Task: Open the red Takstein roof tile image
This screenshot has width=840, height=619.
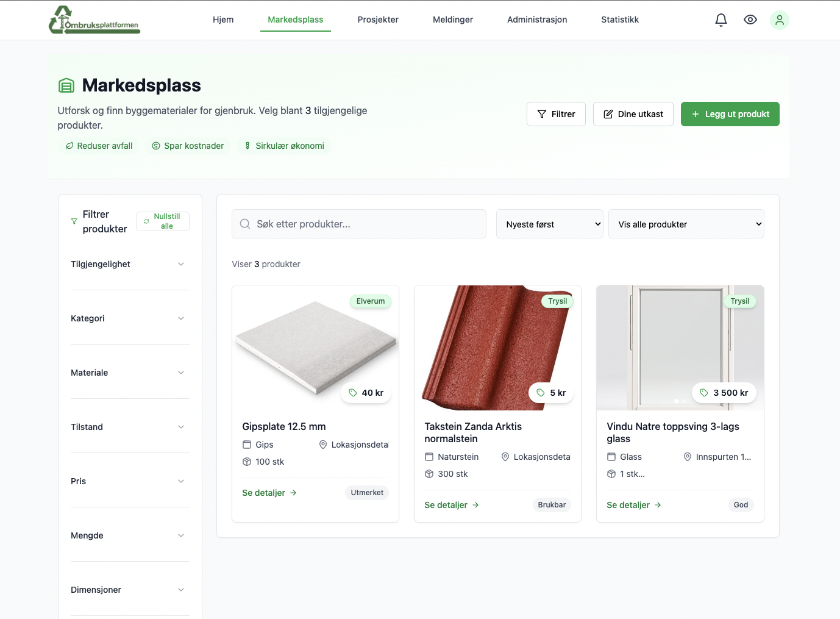Action: tap(498, 348)
